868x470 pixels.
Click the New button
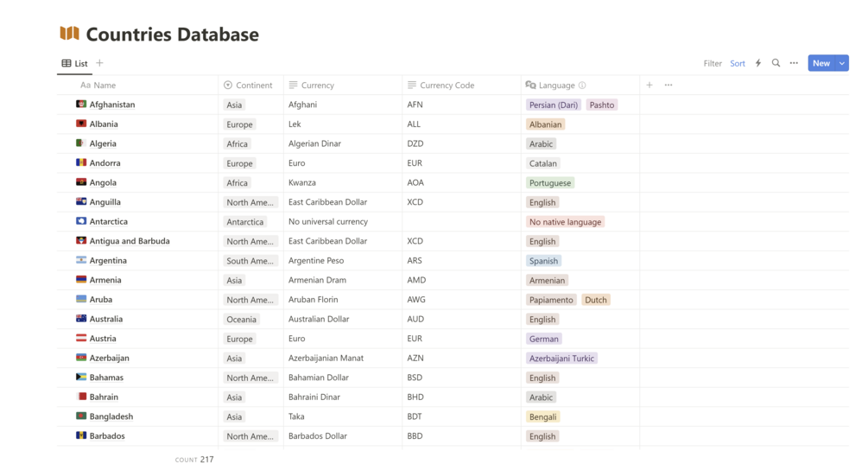pos(820,63)
